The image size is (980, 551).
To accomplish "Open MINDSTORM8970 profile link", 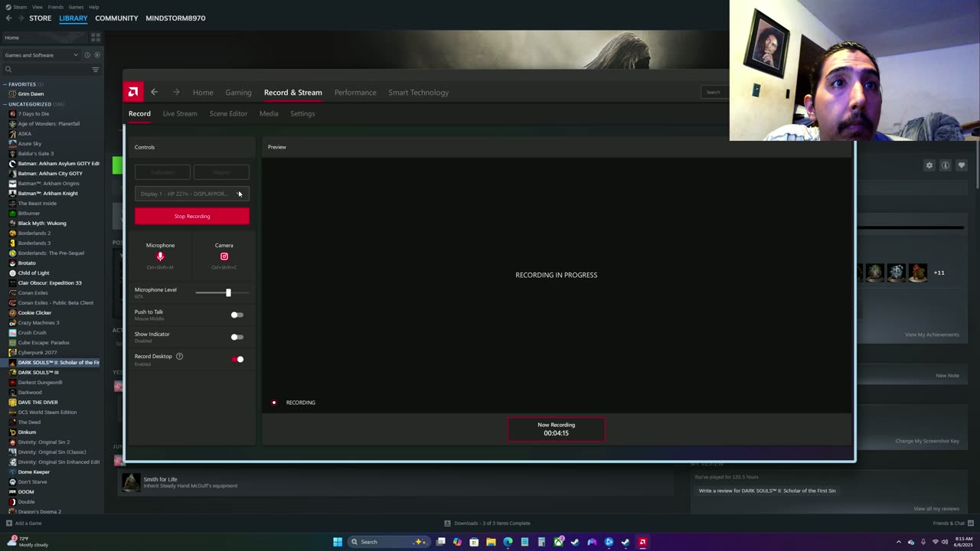I will pyautogui.click(x=175, y=18).
